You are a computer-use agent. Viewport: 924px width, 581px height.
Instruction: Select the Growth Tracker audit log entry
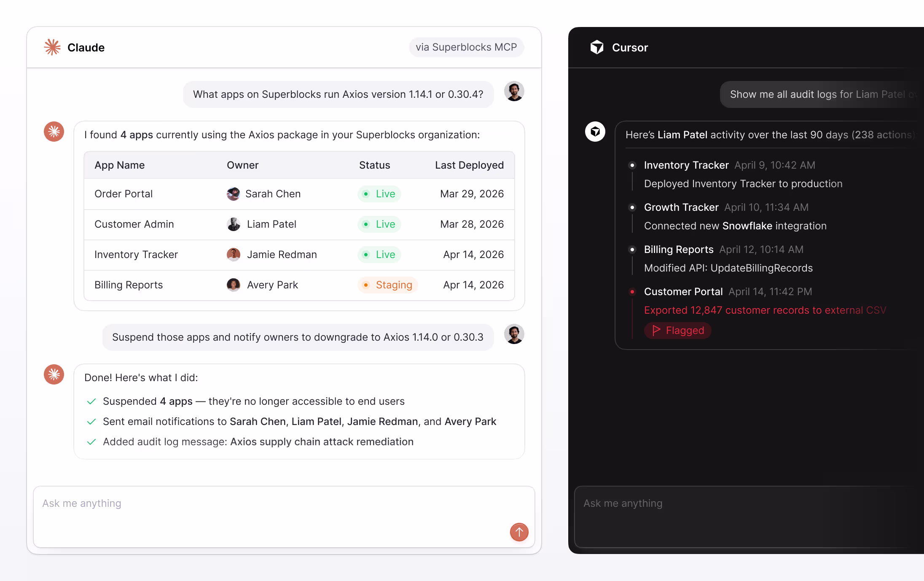tap(681, 207)
